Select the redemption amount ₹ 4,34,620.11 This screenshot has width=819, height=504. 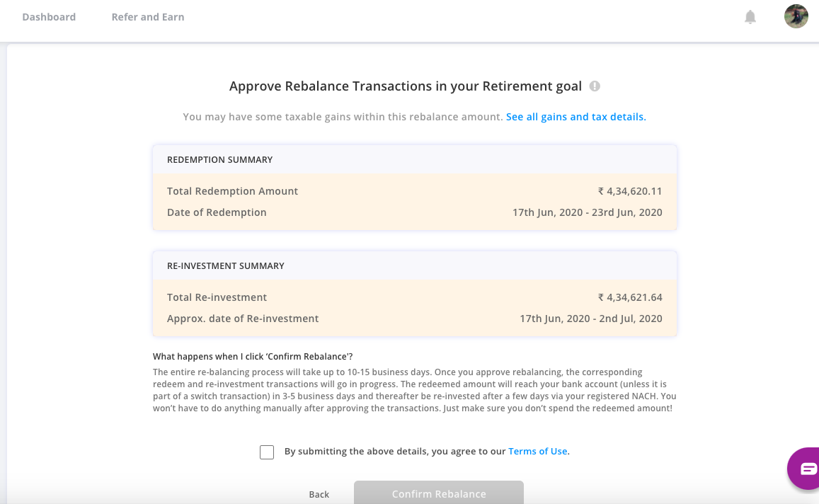click(x=630, y=191)
